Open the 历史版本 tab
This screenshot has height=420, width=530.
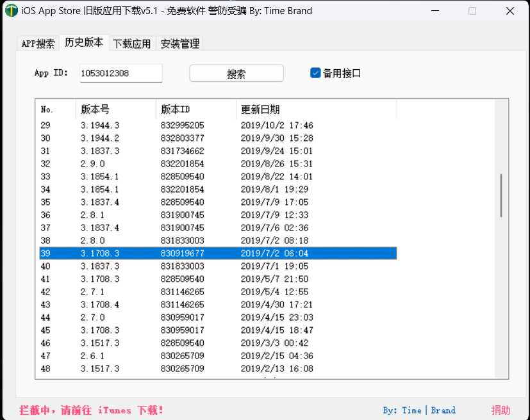83,43
